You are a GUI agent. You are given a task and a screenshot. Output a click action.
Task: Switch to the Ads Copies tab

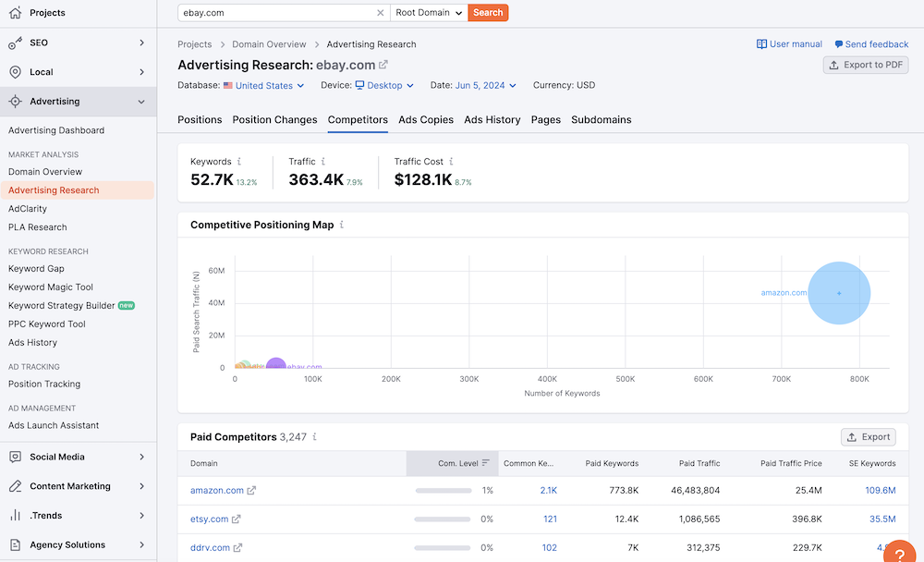pyautogui.click(x=426, y=120)
